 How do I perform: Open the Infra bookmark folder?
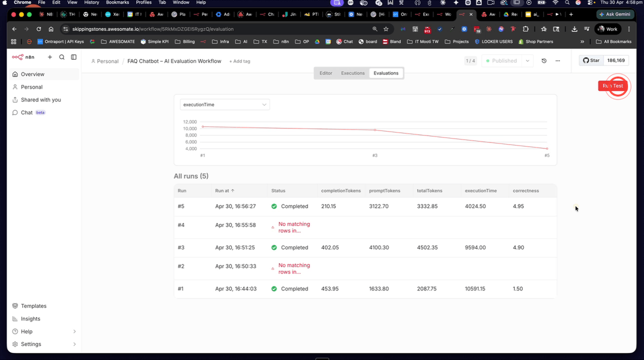pyautogui.click(x=220, y=41)
